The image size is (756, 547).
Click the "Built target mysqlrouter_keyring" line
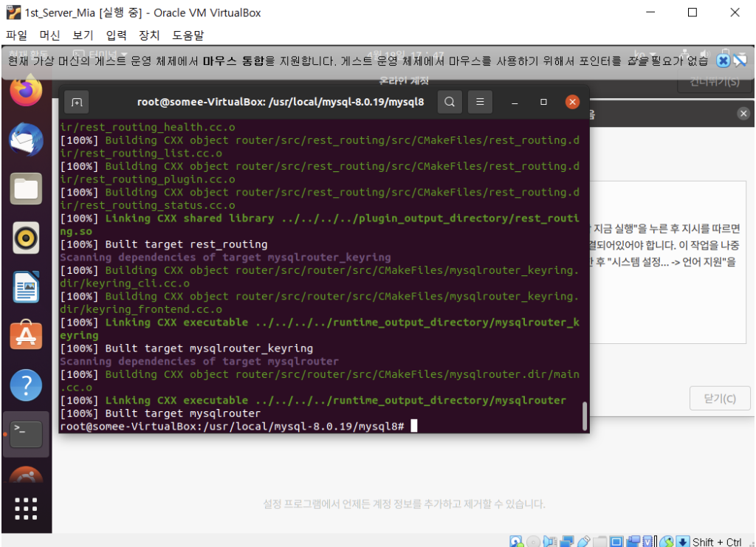coord(186,348)
